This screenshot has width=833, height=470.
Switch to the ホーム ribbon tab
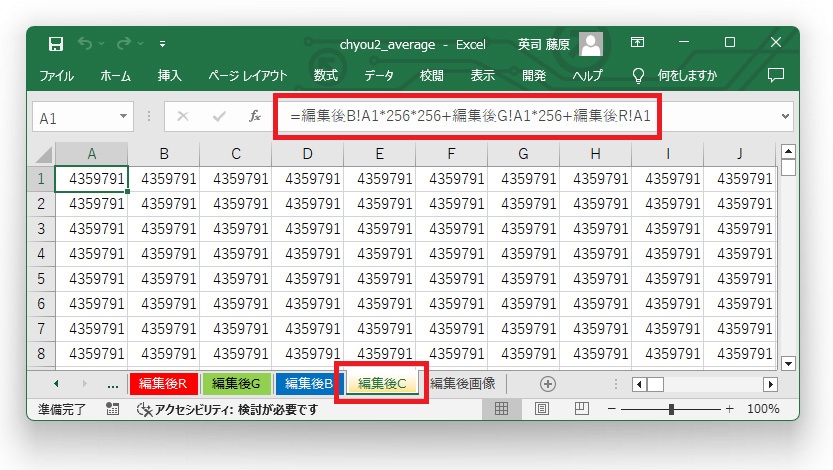pos(115,76)
